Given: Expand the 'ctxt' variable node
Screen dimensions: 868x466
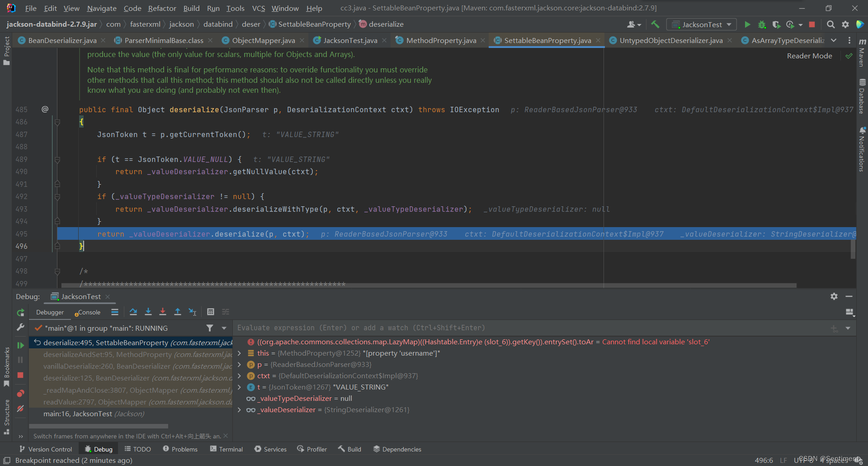Looking at the screenshot, I should tap(239, 376).
